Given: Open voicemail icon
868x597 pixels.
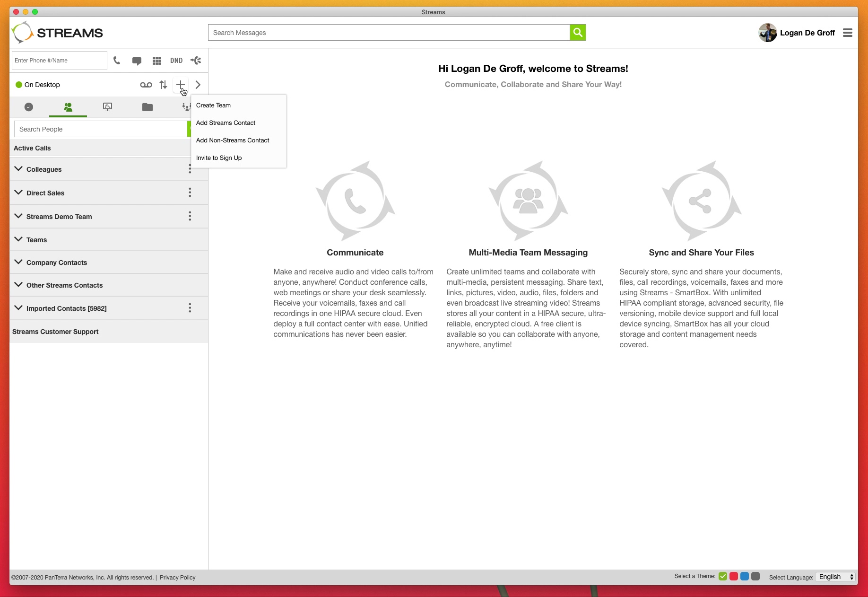Looking at the screenshot, I should [x=146, y=85].
